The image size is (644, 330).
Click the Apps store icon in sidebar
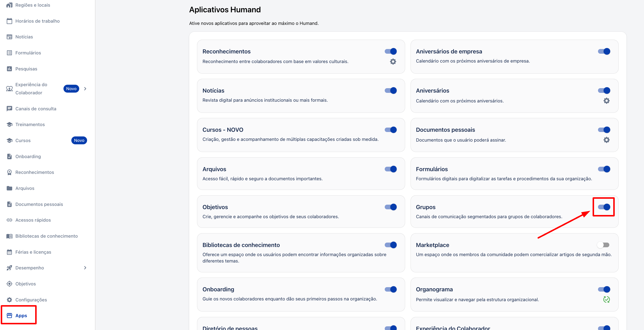(x=9, y=315)
